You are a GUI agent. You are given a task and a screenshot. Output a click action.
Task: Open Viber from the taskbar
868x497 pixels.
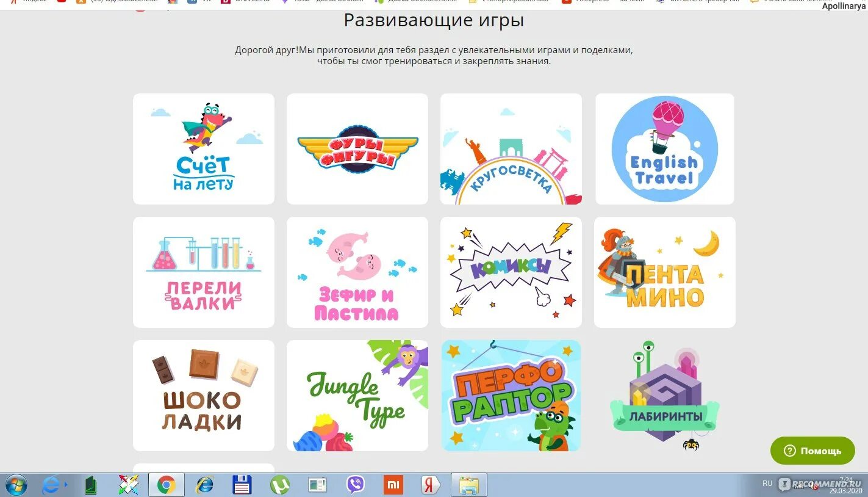356,485
